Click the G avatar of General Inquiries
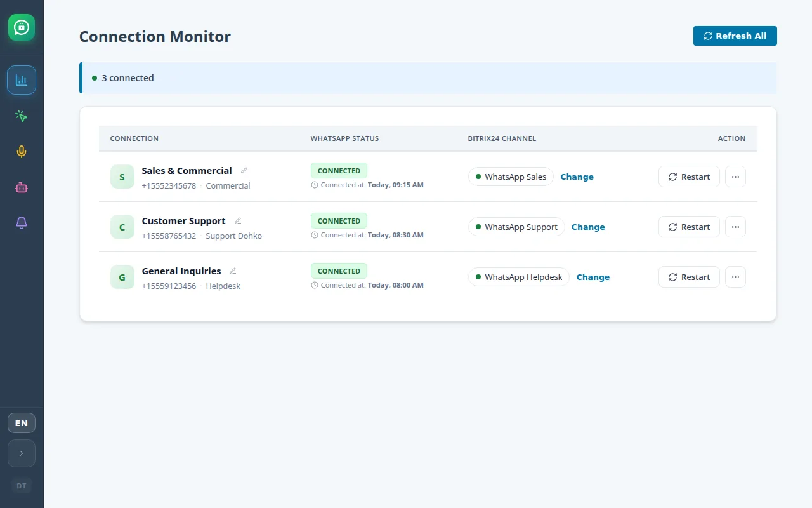Viewport: 812px width, 508px height. 122,277
